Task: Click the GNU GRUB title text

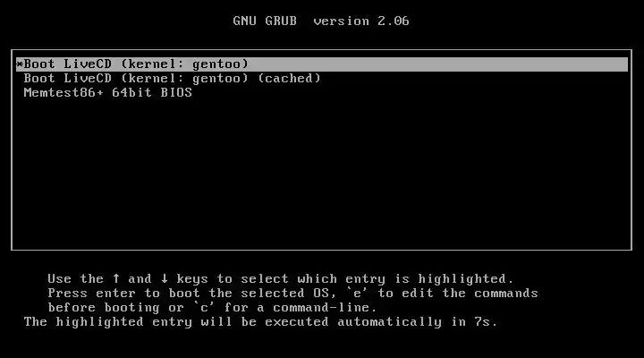Action: point(265,21)
